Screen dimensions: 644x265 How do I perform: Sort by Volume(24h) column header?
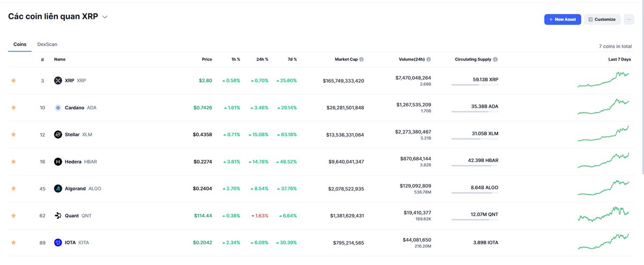(411, 60)
